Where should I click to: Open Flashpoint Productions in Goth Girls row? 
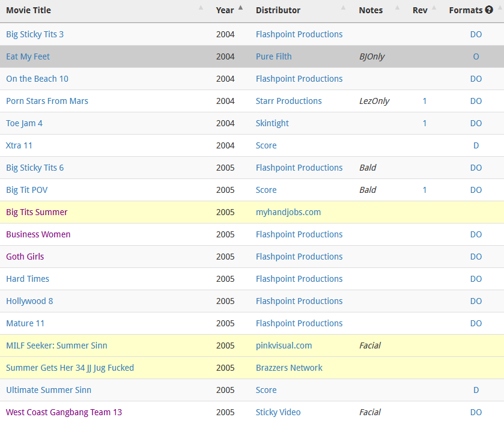click(299, 257)
